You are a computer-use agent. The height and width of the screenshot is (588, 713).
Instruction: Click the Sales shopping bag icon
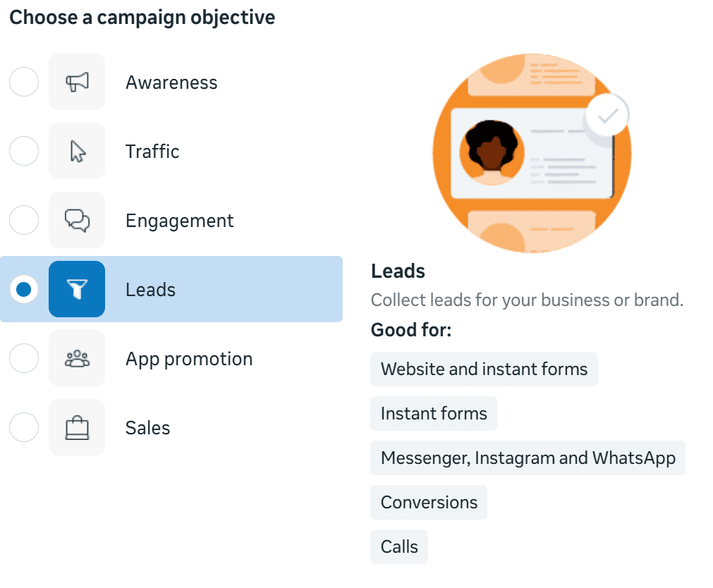click(x=77, y=428)
